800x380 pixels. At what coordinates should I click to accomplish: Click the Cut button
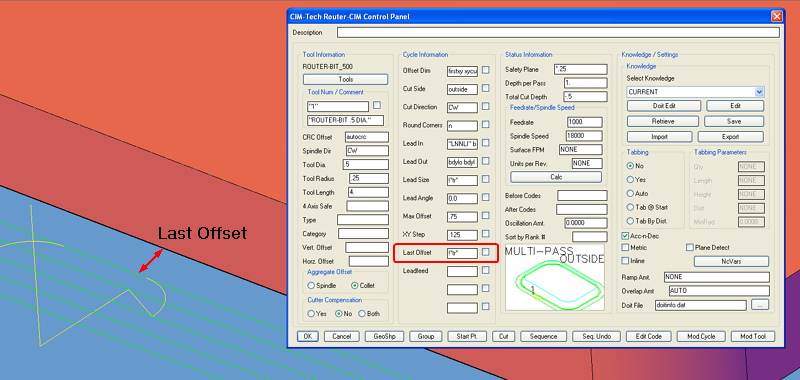(504, 337)
